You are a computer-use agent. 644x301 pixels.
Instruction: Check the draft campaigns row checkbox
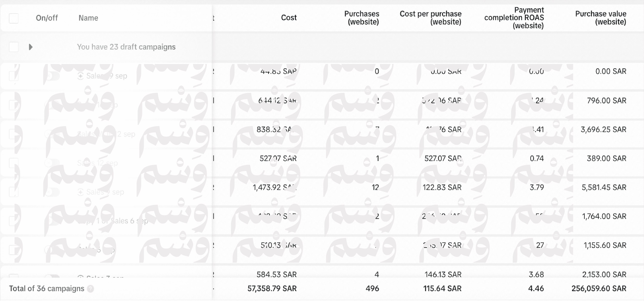(14, 47)
